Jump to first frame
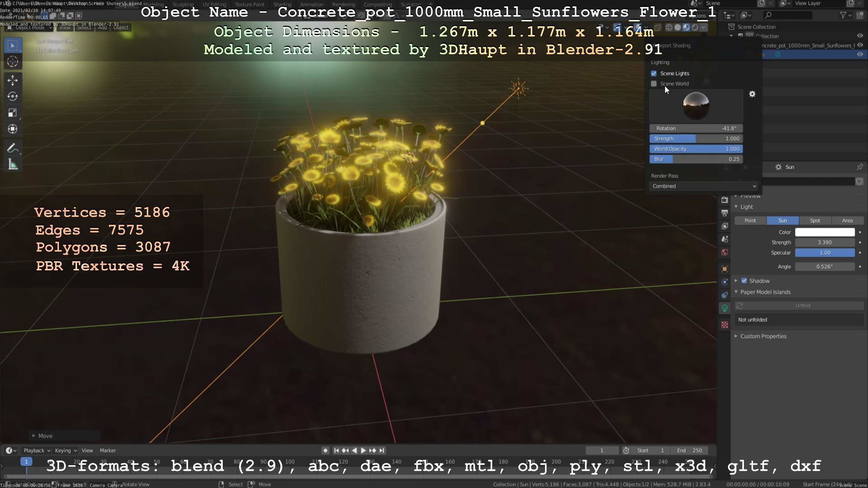Image resolution: width=868 pixels, height=488 pixels. 336,450
